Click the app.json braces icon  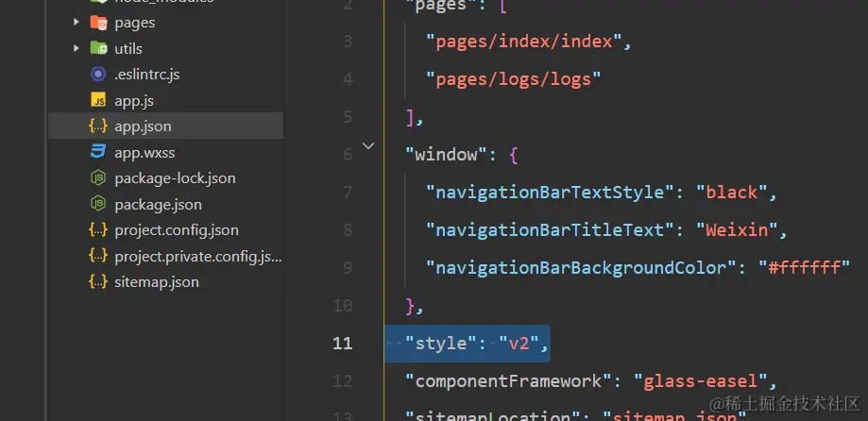point(98,126)
